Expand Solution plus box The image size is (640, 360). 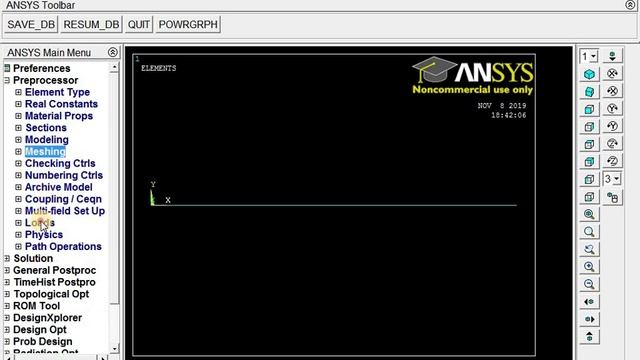[7, 258]
